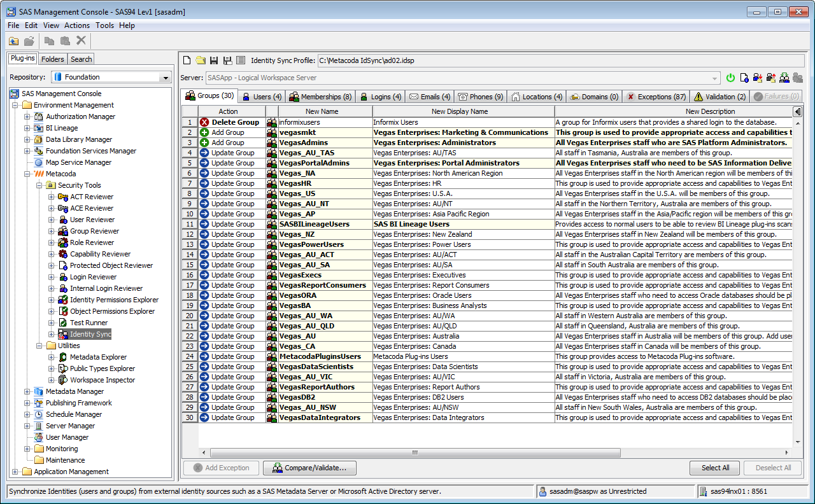Select the Maintenance folder in the tree
The width and height of the screenshot is (815, 504).
pyautogui.click(x=65, y=460)
